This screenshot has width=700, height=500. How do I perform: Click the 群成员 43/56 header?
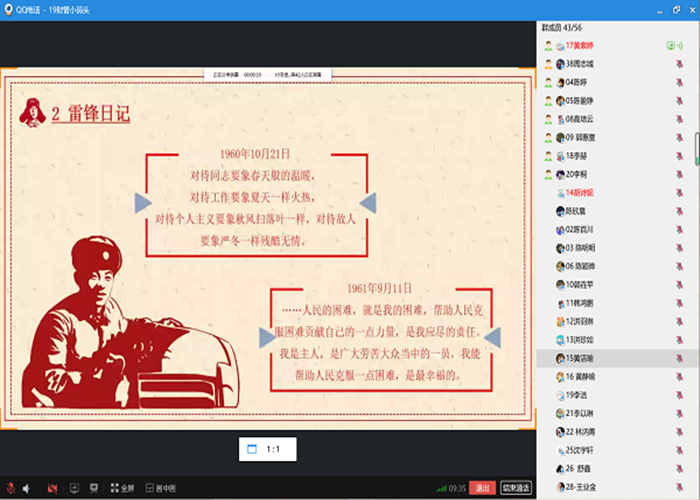pos(563,28)
